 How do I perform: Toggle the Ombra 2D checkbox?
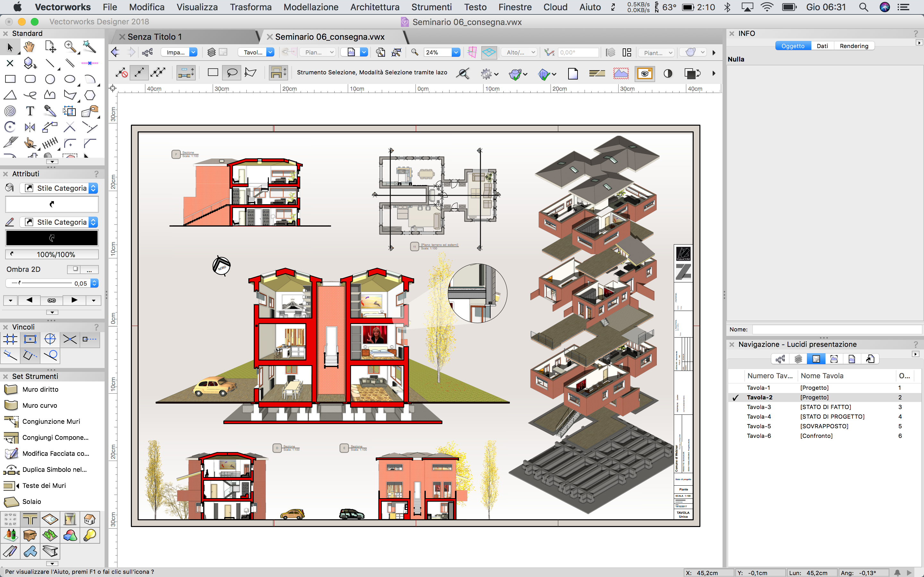click(x=75, y=269)
